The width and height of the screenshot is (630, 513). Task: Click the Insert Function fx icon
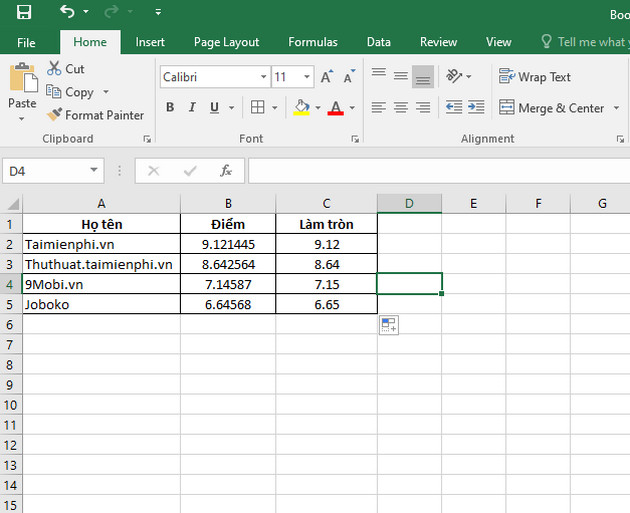coord(226,171)
